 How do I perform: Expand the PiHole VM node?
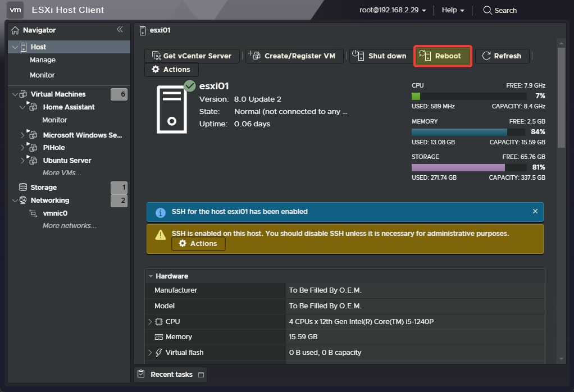pos(22,148)
